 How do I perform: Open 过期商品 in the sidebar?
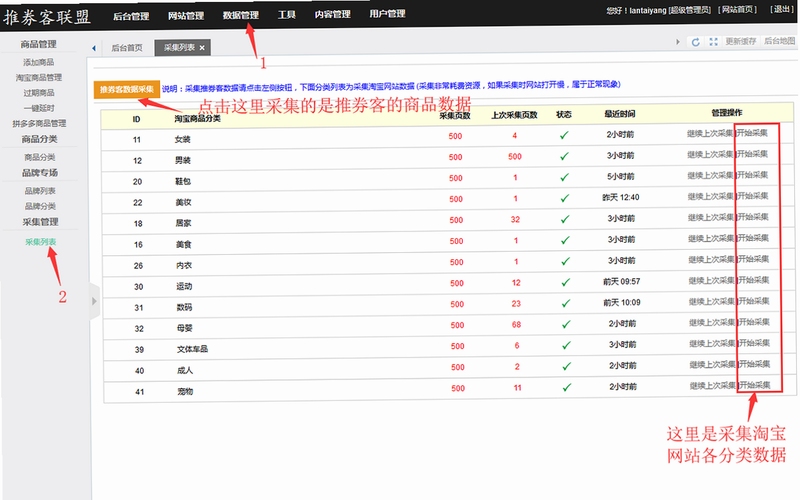(x=39, y=93)
